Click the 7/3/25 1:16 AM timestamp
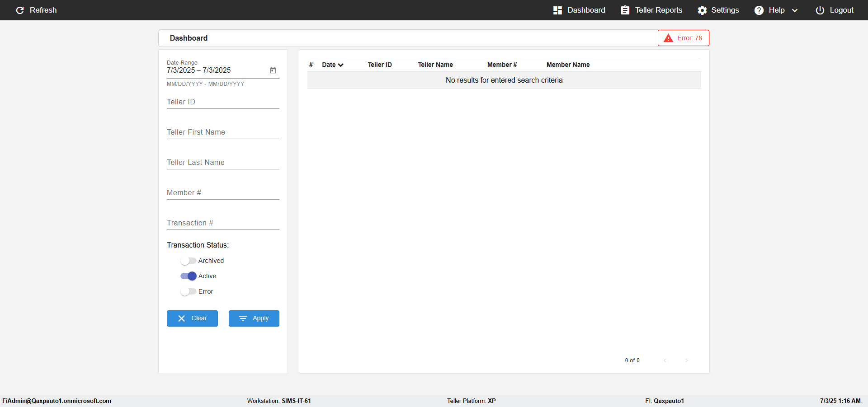The width and height of the screenshot is (868, 407). click(x=840, y=401)
